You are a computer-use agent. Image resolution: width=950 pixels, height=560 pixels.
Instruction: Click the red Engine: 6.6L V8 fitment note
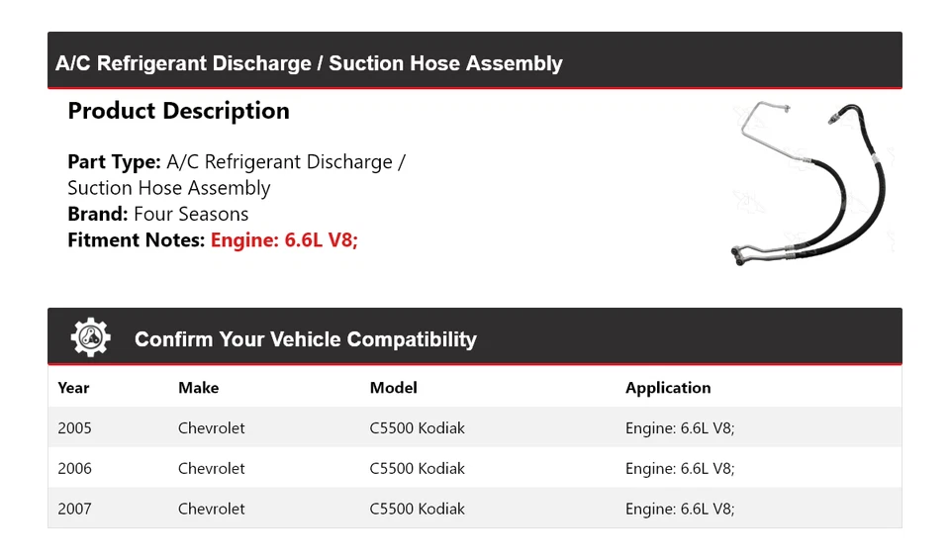click(x=284, y=239)
